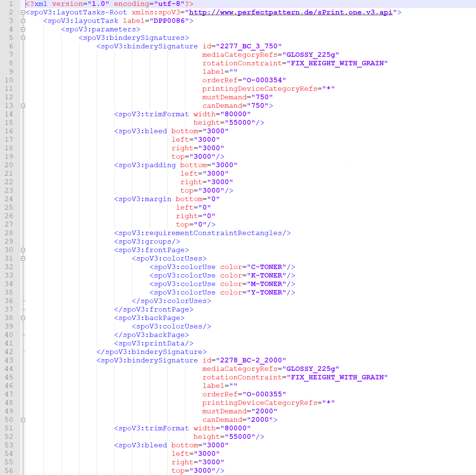476x475 pixels.
Task: Click the fold marker on line 13
Action: click(x=23, y=106)
